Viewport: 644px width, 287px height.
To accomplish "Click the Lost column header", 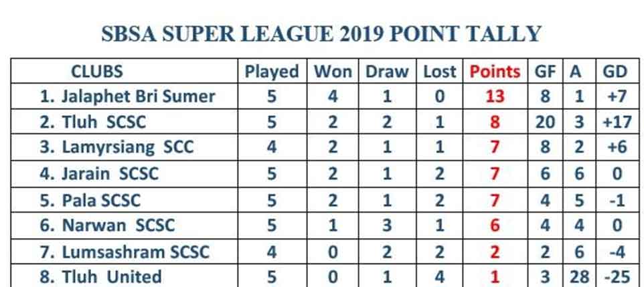I will (439, 72).
